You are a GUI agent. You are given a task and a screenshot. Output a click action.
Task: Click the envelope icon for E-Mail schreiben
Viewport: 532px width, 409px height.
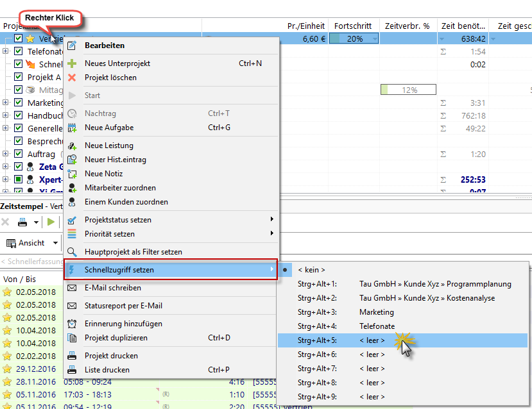[72, 288]
